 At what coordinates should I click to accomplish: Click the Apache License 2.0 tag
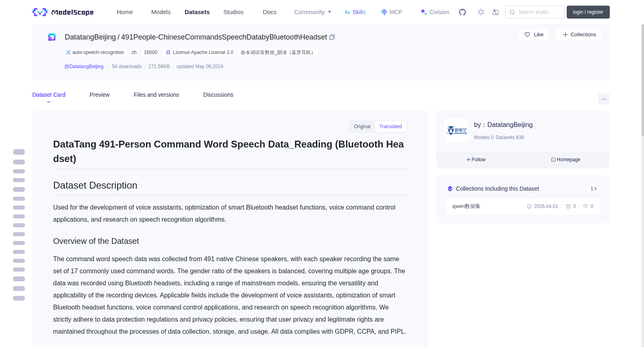(199, 52)
